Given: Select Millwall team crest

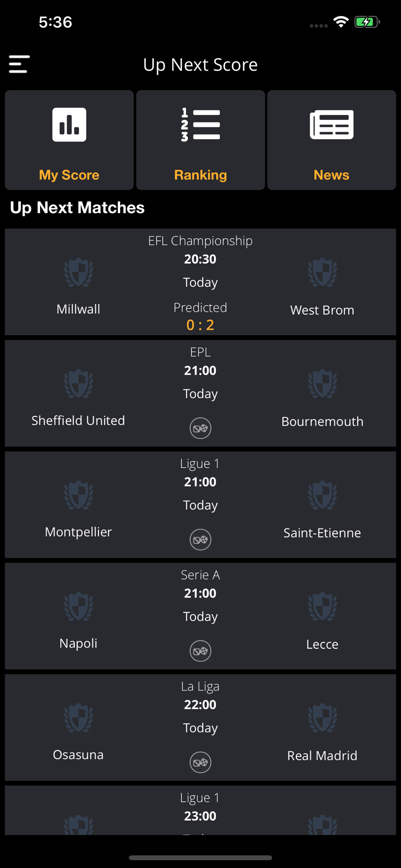Looking at the screenshot, I should [79, 273].
